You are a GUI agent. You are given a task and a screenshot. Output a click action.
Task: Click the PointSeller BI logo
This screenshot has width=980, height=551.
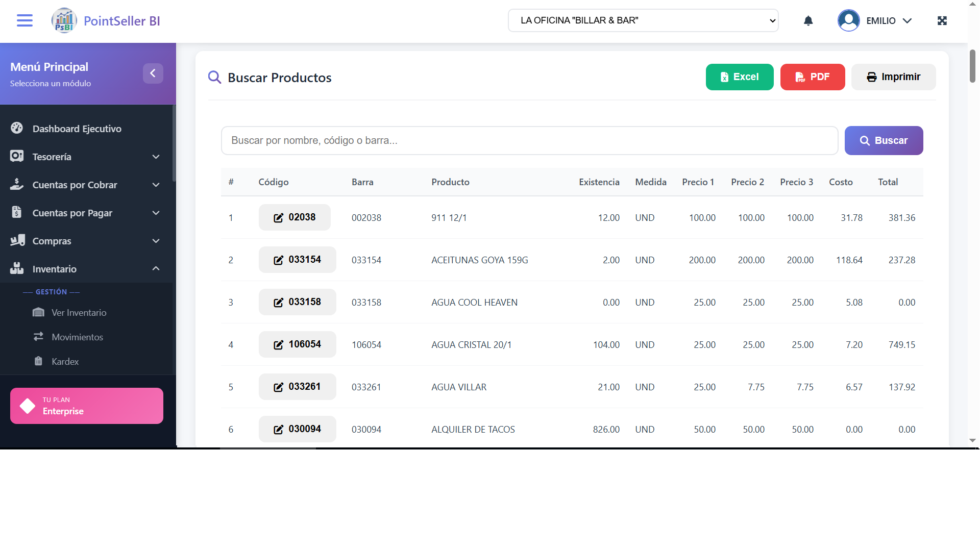64,21
